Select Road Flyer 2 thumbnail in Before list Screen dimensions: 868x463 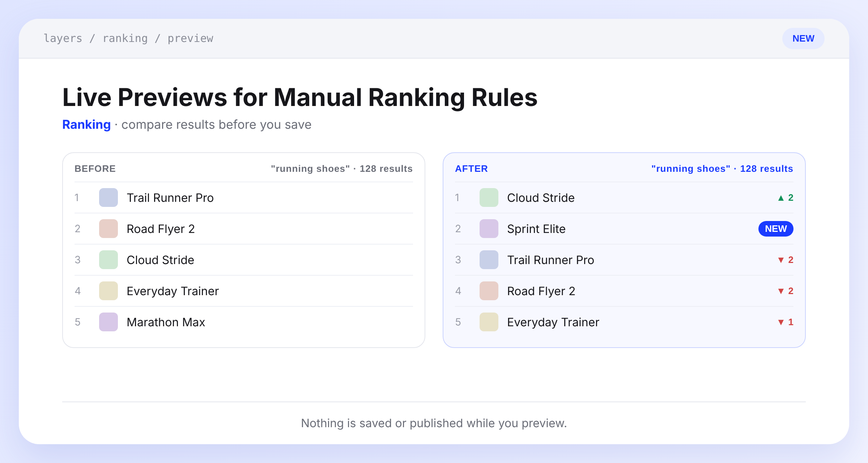coord(109,229)
